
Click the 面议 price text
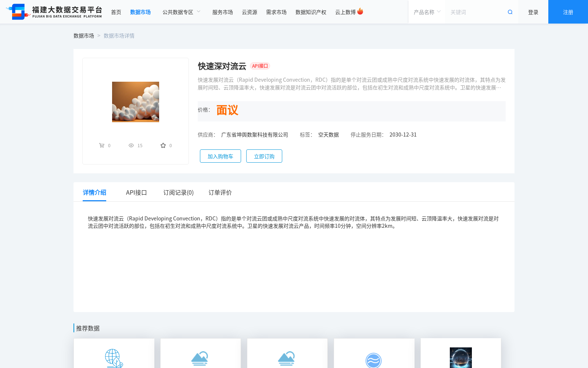tap(227, 110)
